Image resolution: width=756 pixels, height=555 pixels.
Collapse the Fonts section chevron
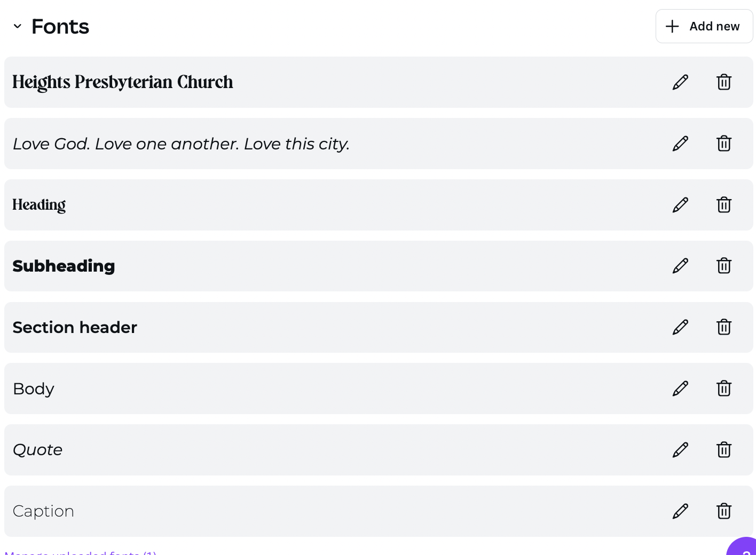tap(18, 26)
